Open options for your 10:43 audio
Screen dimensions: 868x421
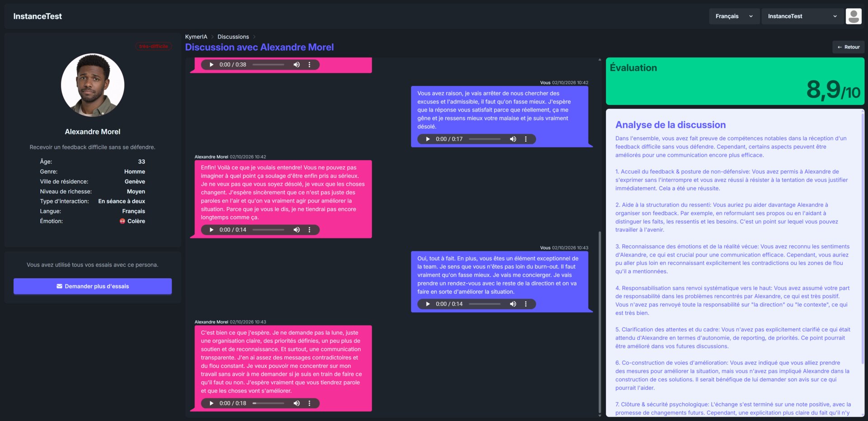pyautogui.click(x=526, y=304)
